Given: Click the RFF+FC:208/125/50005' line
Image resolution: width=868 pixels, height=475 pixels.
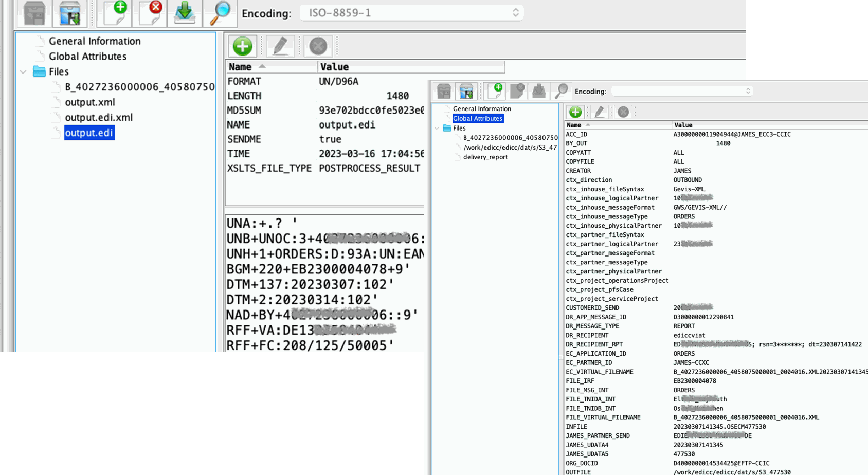Looking at the screenshot, I should click(310, 345).
